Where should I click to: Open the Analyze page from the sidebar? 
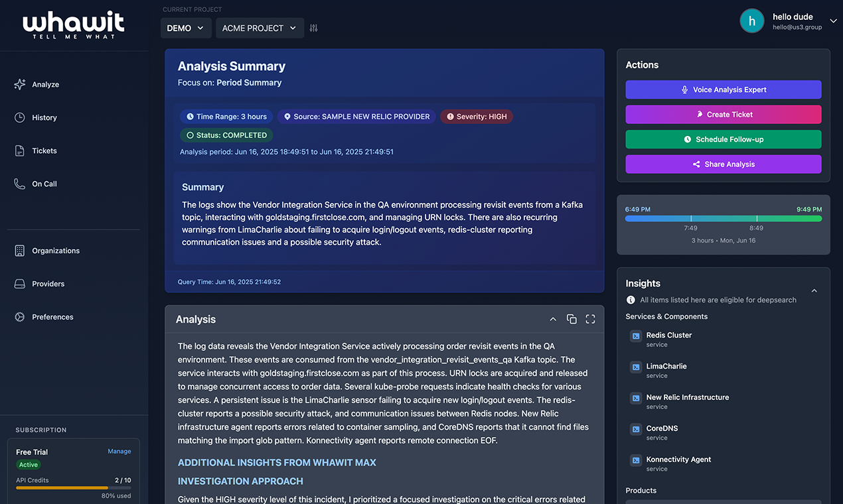[x=45, y=85]
